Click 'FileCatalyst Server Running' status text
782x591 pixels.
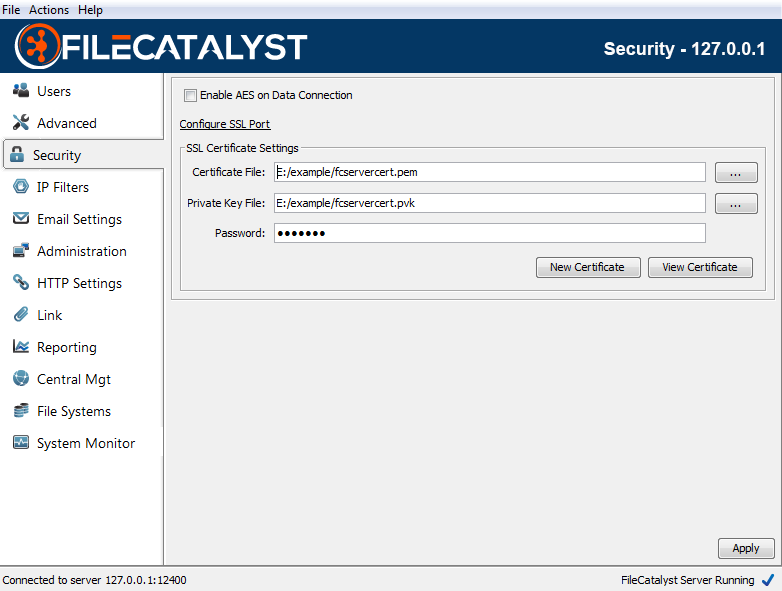[x=688, y=580]
